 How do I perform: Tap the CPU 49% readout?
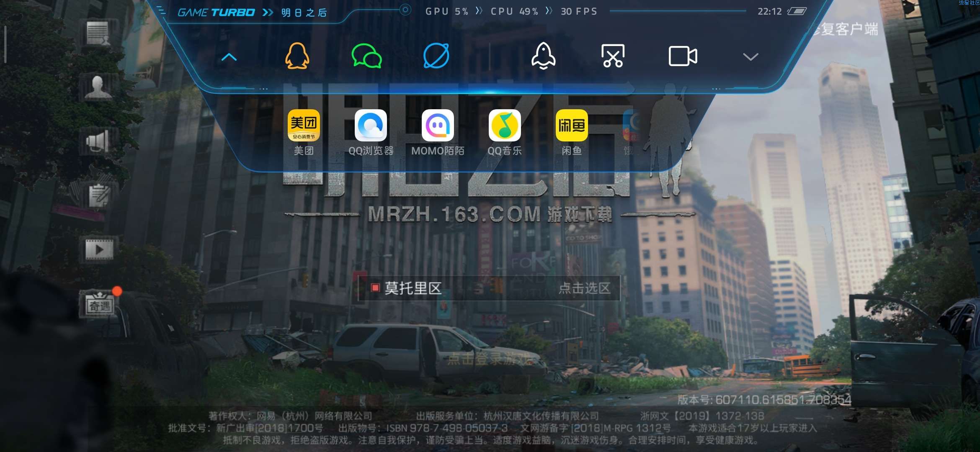[514, 11]
